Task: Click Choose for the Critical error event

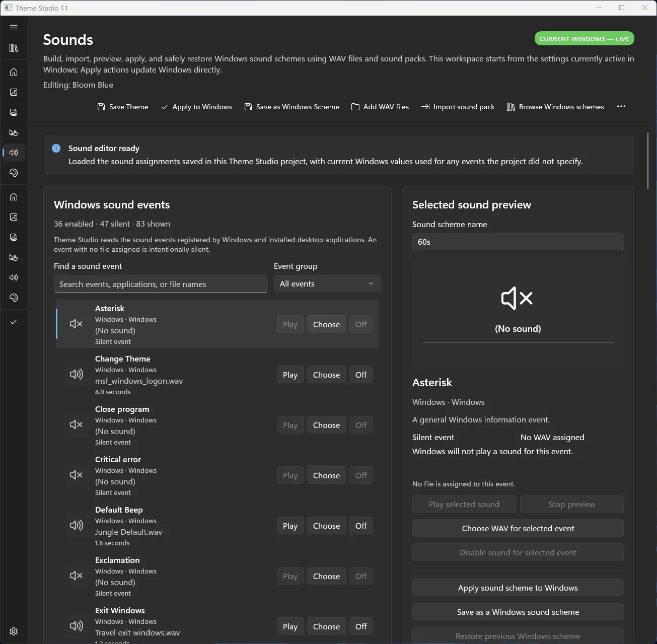Action: coord(326,475)
